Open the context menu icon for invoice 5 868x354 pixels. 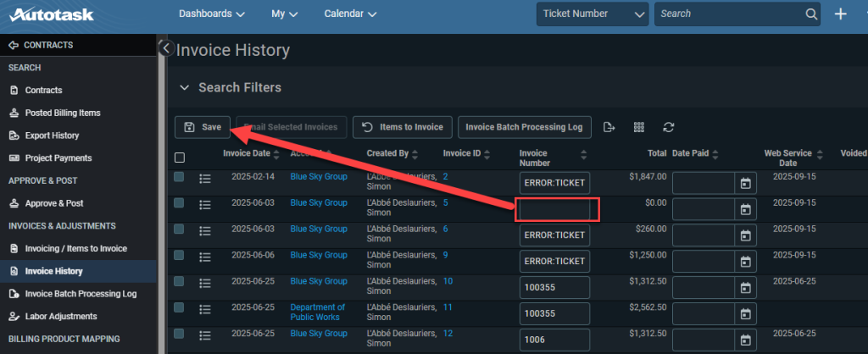pos(205,205)
